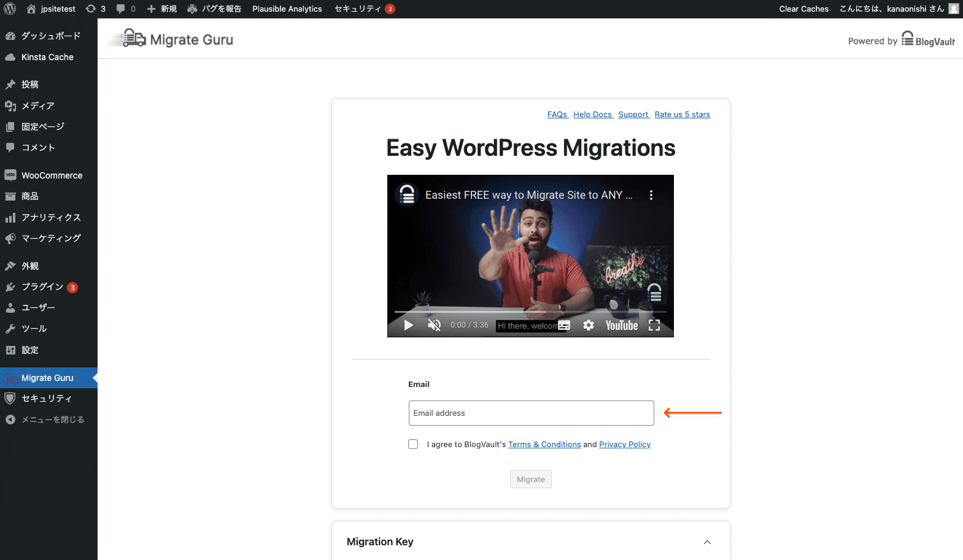Click the WordPress logo icon
Screen dimensions: 963x560
[10, 9]
